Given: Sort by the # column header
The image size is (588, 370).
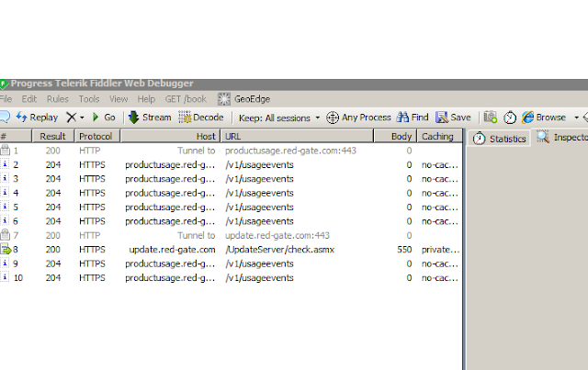Looking at the screenshot, I should (x=16, y=136).
